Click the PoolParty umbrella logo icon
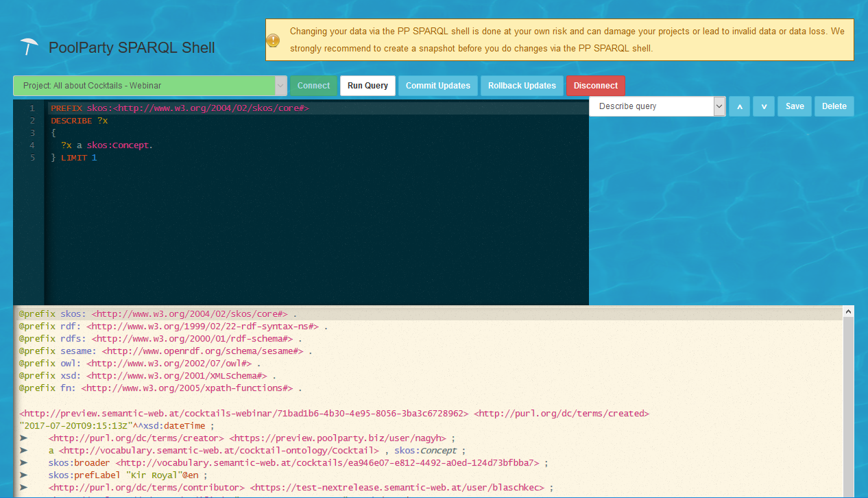The image size is (868, 498). pos(29,47)
